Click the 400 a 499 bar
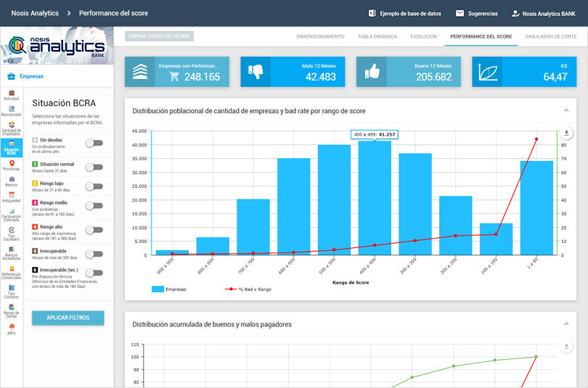This screenshot has height=388, width=588. (375, 198)
